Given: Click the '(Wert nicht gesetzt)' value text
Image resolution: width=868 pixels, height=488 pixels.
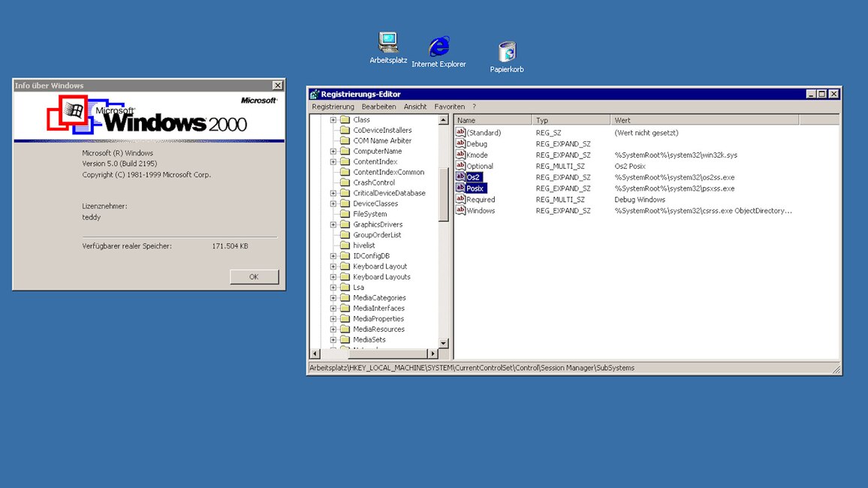Looking at the screenshot, I should (x=646, y=133).
